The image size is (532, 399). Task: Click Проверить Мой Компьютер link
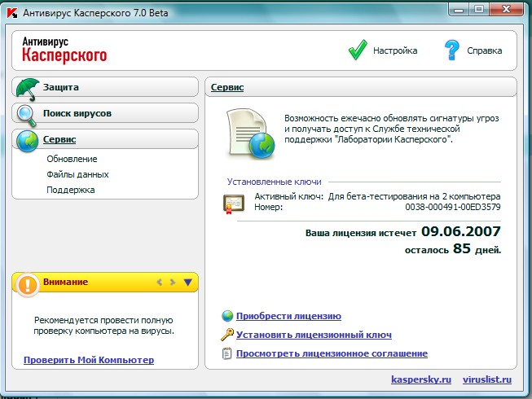[x=89, y=360]
